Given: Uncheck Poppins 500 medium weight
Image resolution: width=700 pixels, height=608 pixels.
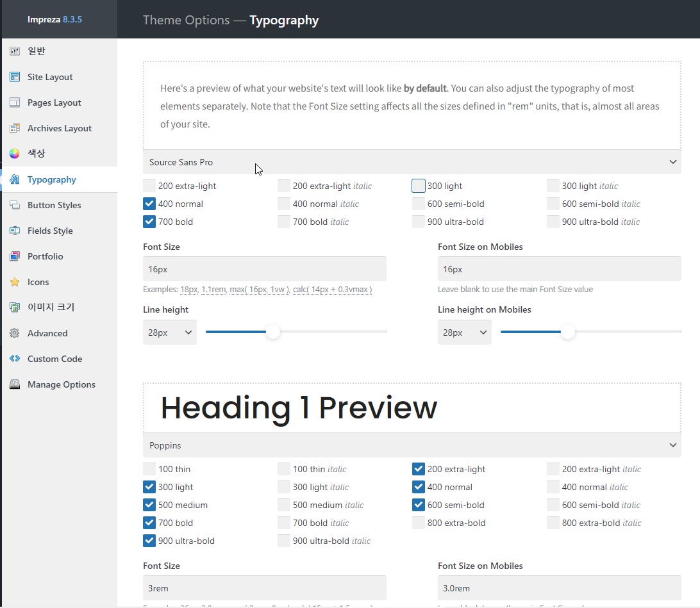Looking at the screenshot, I should (x=149, y=505).
